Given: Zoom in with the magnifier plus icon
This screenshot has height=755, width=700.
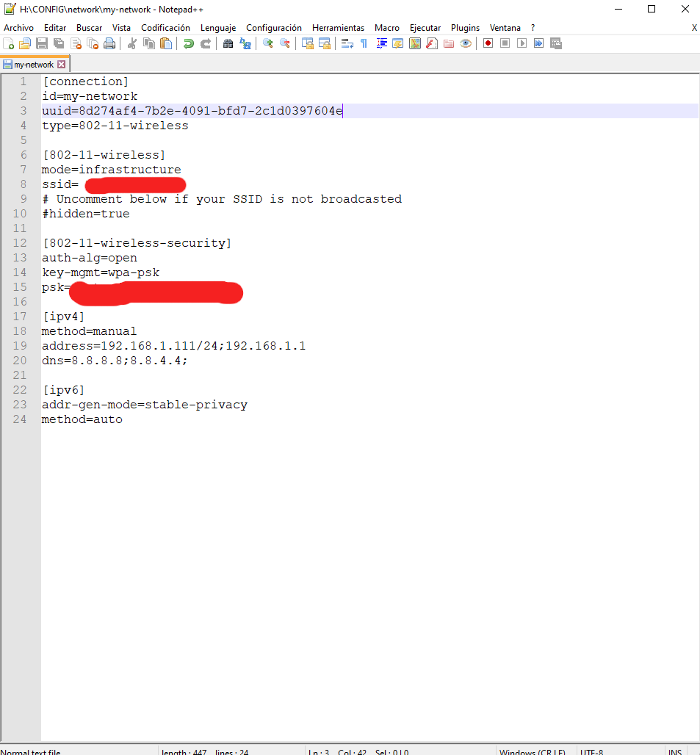Looking at the screenshot, I should 268,44.
